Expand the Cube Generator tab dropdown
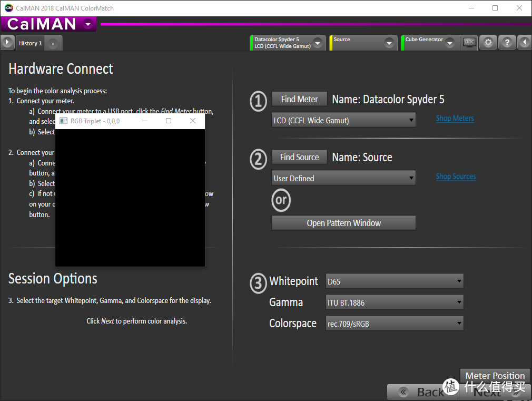This screenshot has width=532, height=401. point(450,43)
